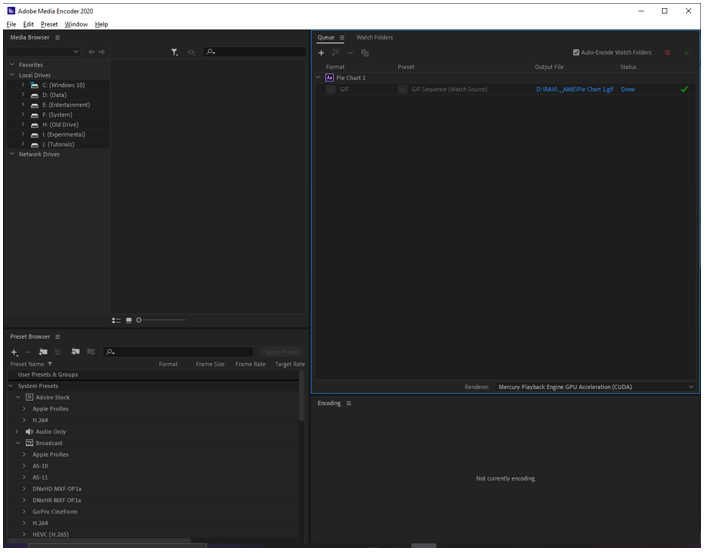Image resolution: width=705 pixels, height=553 pixels.
Task: Open the Media Browser panel menu icon
Action: coord(58,37)
